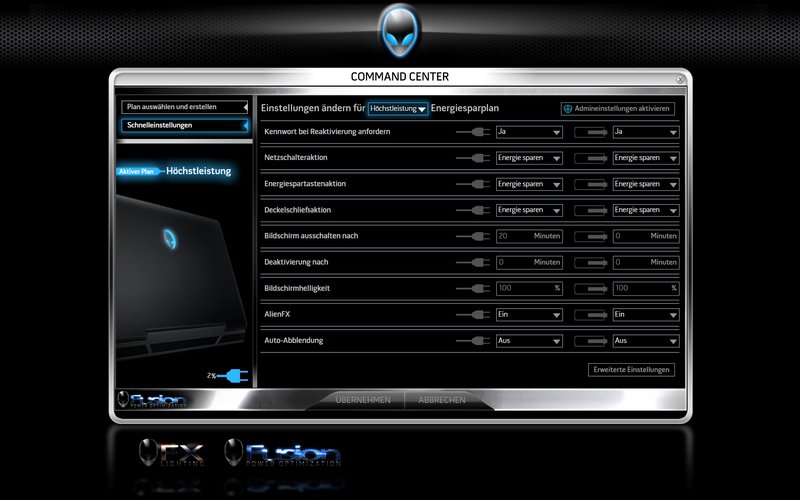Click the Bildschirmhelligkeit label

tap(297, 288)
